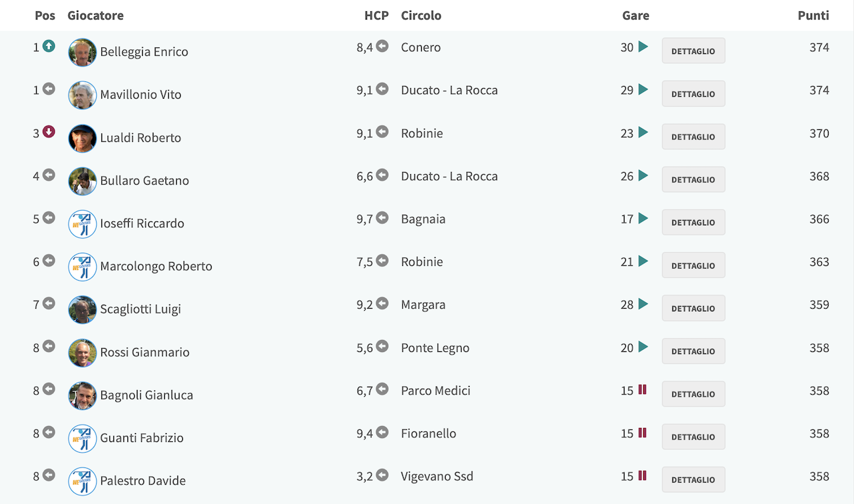854x504 pixels.
Task: Open player name Scagliotti Luigi
Action: point(140,309)
